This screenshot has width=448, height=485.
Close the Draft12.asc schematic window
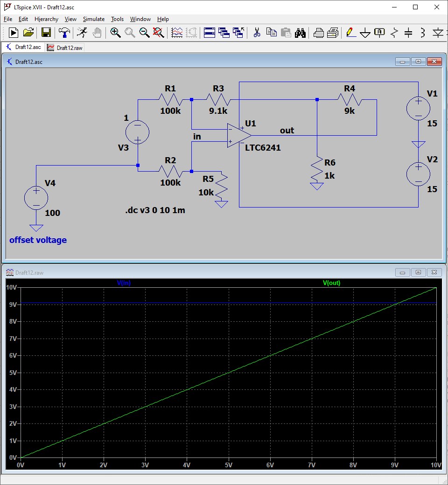pyautogui.click(x=434, y=61)
